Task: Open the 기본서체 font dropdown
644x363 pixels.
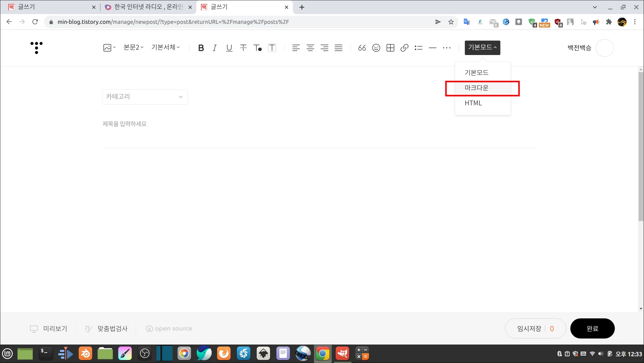Action: (166, 48)
